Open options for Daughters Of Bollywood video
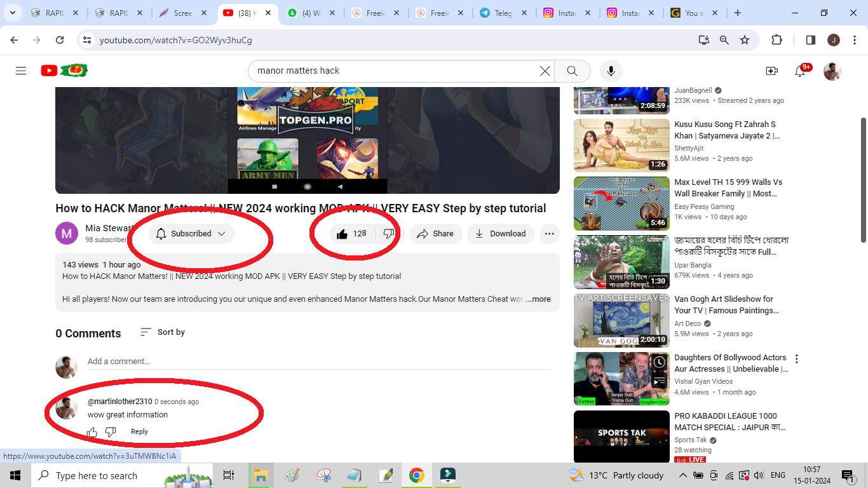This screenshot has height=488, width=868. click(796, 359)
